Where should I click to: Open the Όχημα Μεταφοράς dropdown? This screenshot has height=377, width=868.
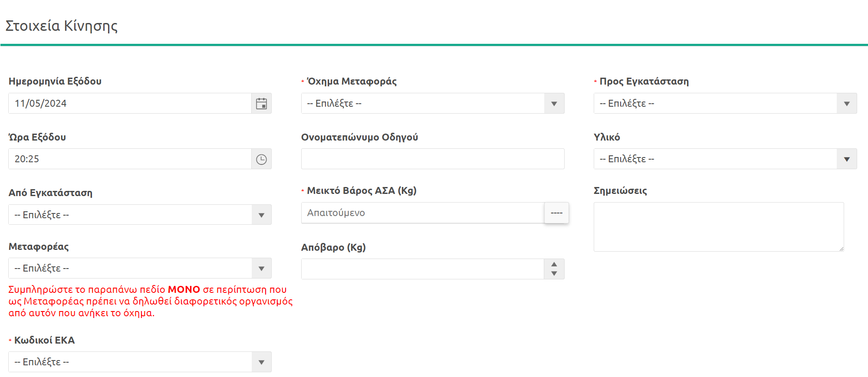[x=554, y=104]
